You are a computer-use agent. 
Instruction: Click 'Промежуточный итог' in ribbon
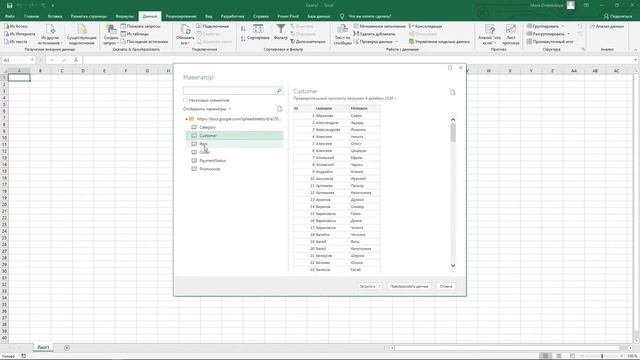550,42
